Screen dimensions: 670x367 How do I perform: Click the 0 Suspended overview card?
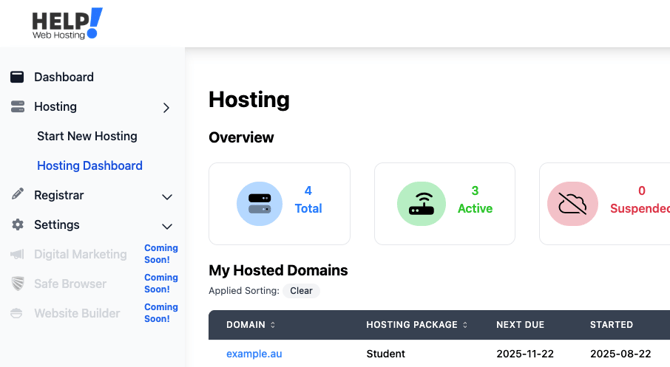click(x=605, y=203)
